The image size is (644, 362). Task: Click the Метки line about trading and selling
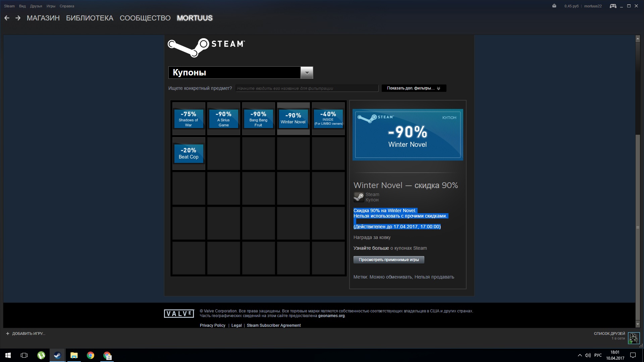coord(404,277)
